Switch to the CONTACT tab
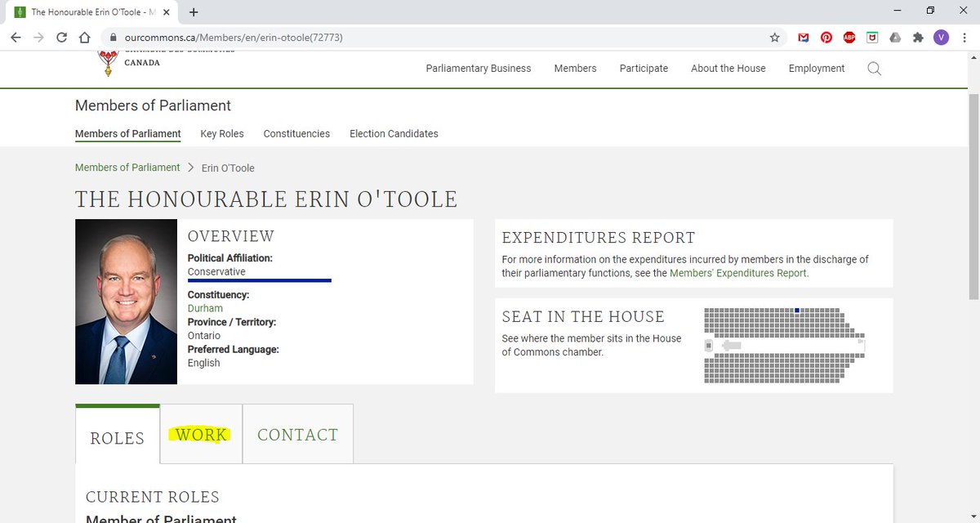Viewport: 980px width, 523px height. pos(298,435)
